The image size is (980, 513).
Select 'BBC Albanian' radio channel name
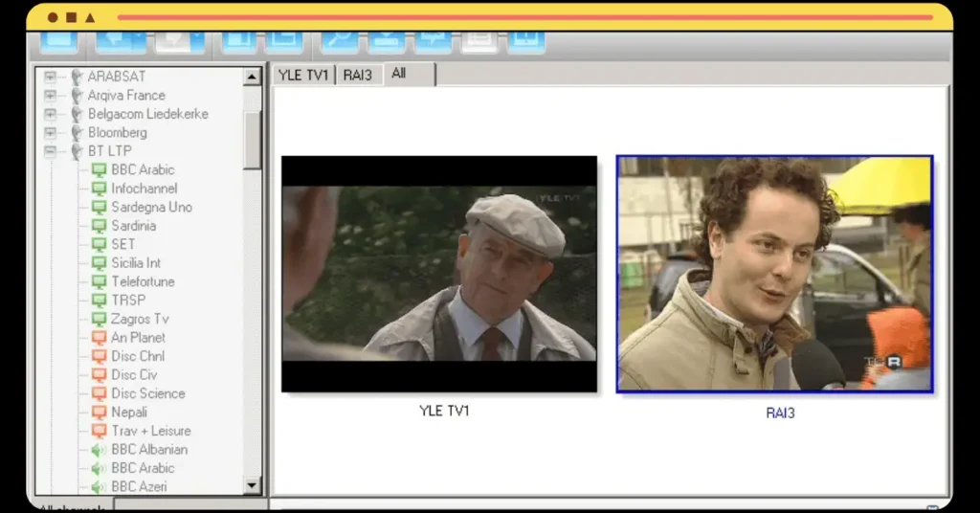click(x=148, y=450)
